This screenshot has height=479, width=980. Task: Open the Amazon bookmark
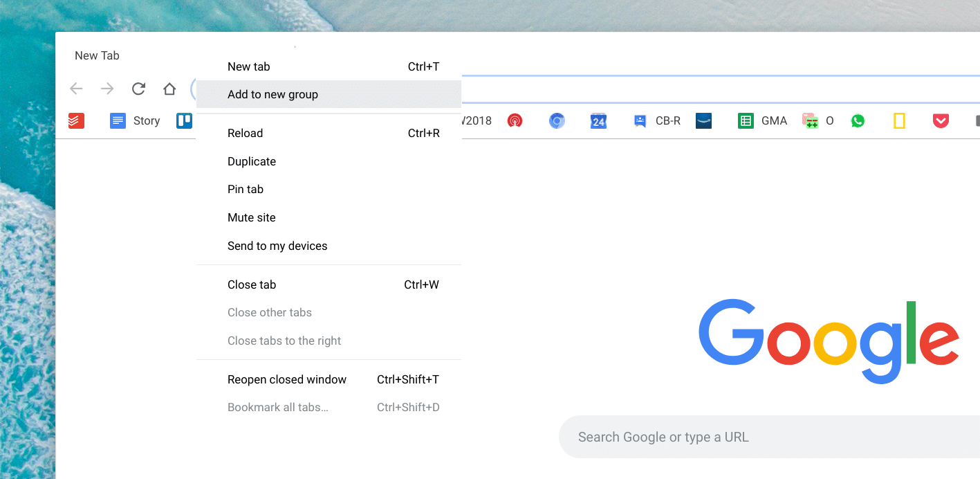[703, 120]
